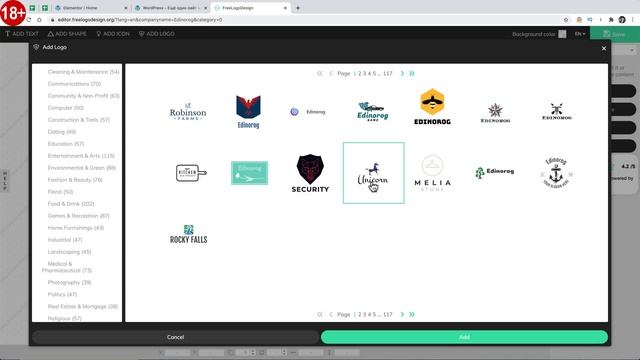Image resolution: width=640 pixels, height=360 pixels.
Task: Select the Melia Store hanger logo
Action: (433, 173)
